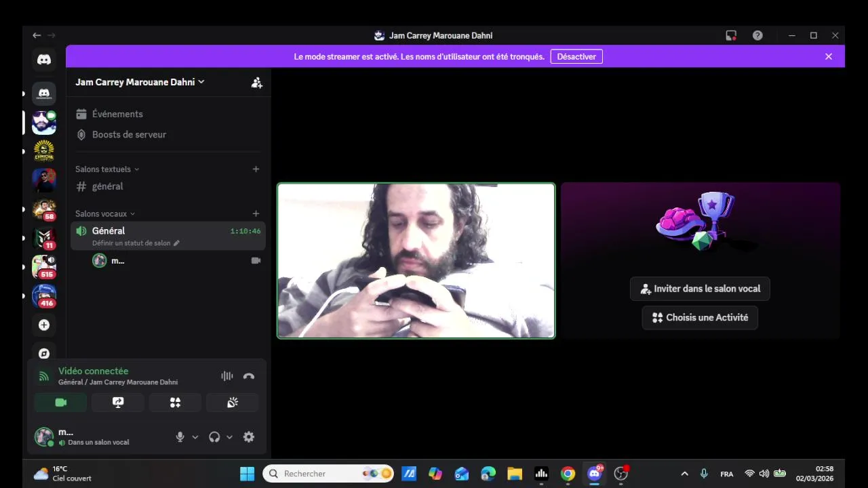
Task: Select the Général voice channel
Action: tap(168, 235)
